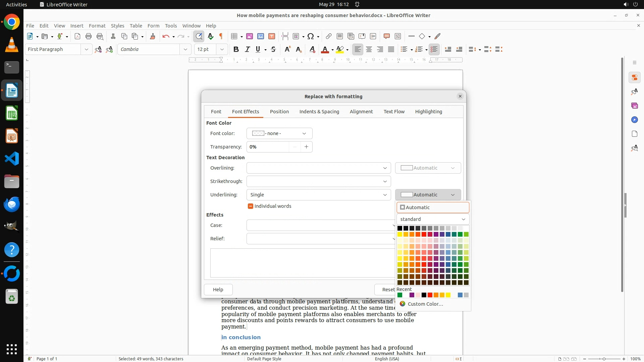Click the Custom Color… option
The width and height of the screenshot is (644, 362).
pos(425,304)
